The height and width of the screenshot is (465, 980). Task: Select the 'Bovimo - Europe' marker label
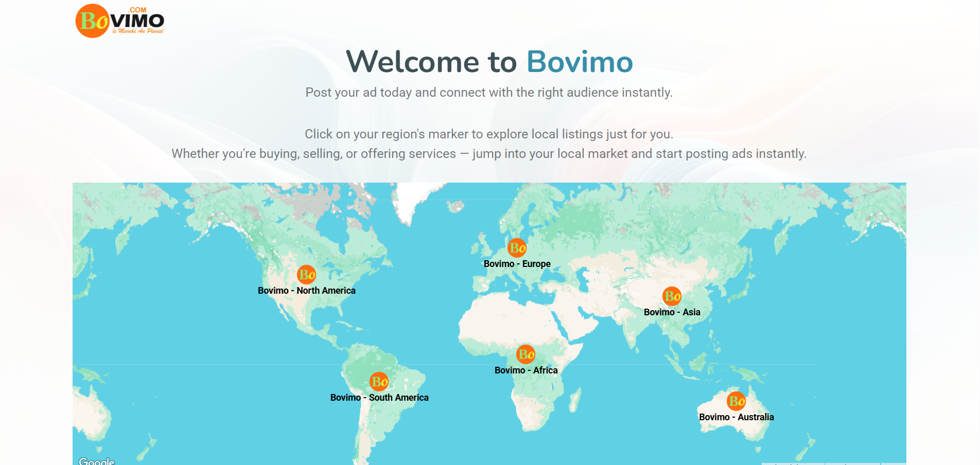[x=517, y=263]
